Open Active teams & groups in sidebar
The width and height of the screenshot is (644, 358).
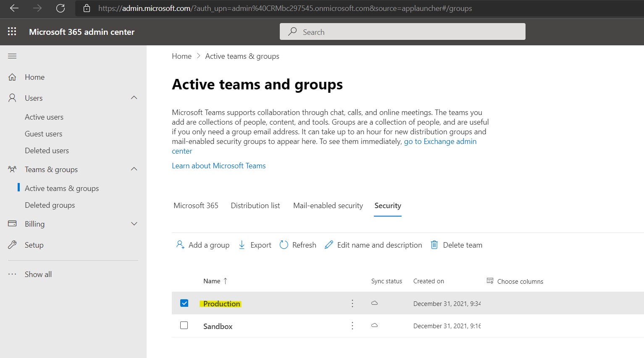[x=62, y=188]
